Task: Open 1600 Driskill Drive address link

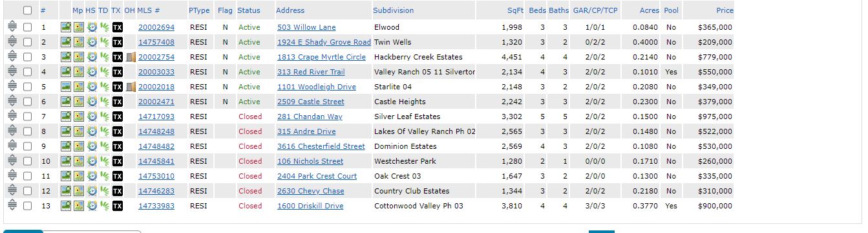Action: (x=310, y=206)
